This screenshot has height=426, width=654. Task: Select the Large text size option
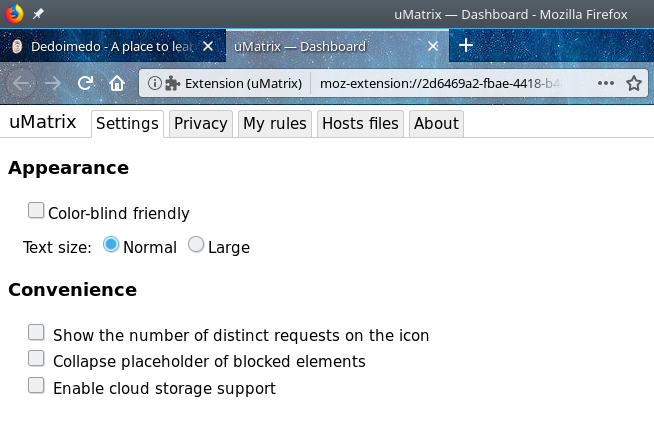[196, 244]
